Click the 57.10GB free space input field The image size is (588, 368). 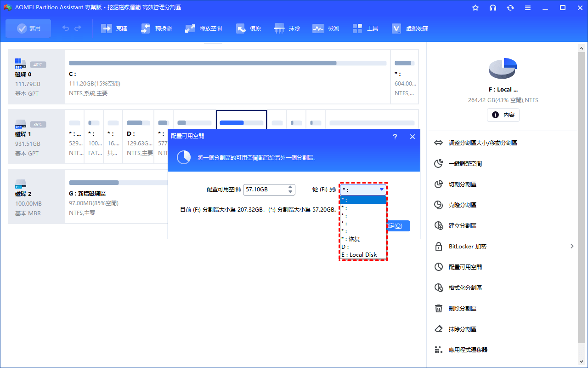(264, 190)
